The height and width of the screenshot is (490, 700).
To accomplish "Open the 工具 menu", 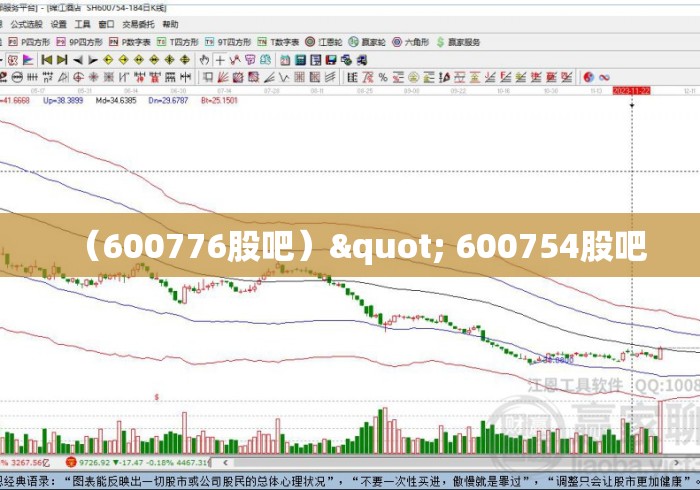I will pyautogui.click(x=82, y=24).
